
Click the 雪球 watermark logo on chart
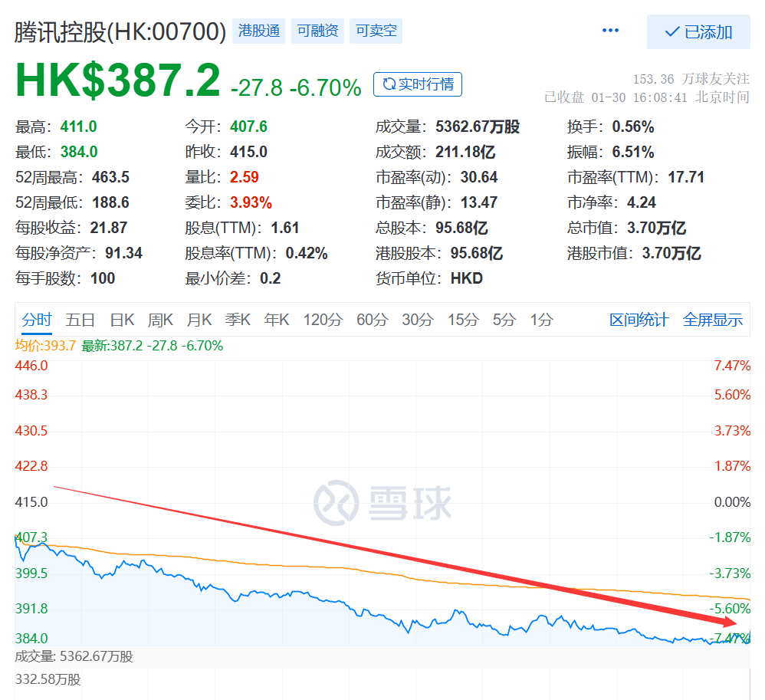tap(382, 503)
